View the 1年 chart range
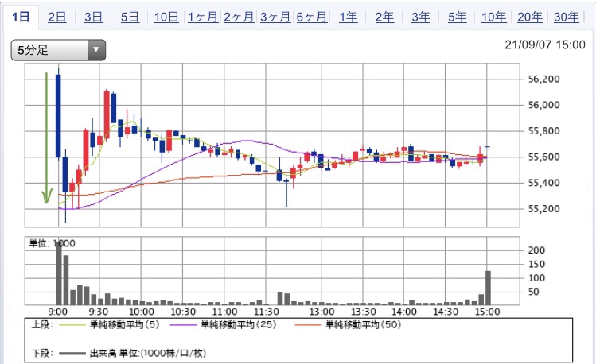The height and width of the screenshot is (364, 596). click(x=349, y=17)
